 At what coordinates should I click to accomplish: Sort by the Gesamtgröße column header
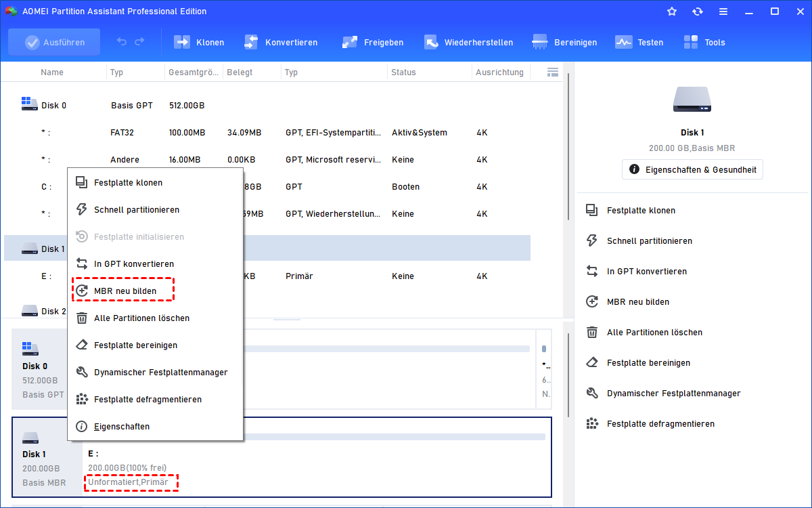(193, 72)
